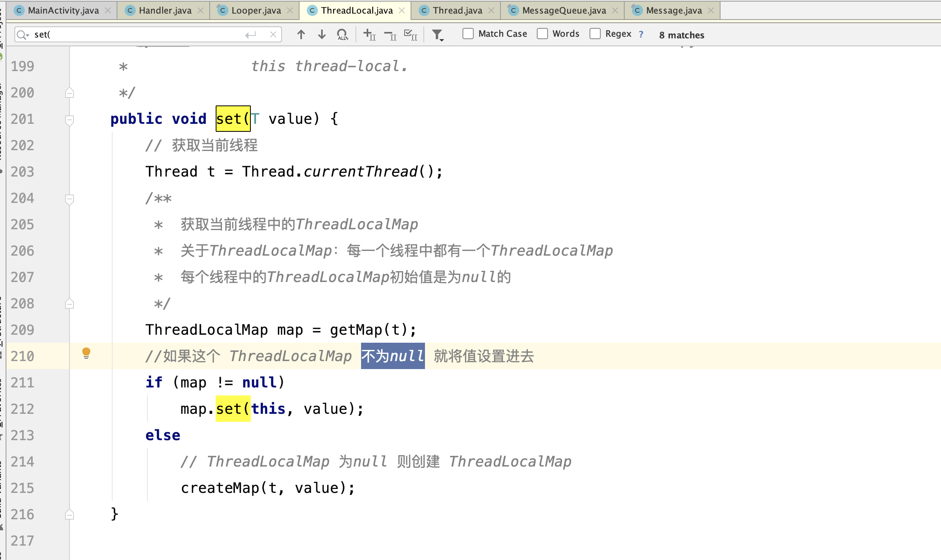Viewport: 941px width, 560px height.
Task: Fold the Javadoc comment at line 204
Action: [x=69, y=199]
